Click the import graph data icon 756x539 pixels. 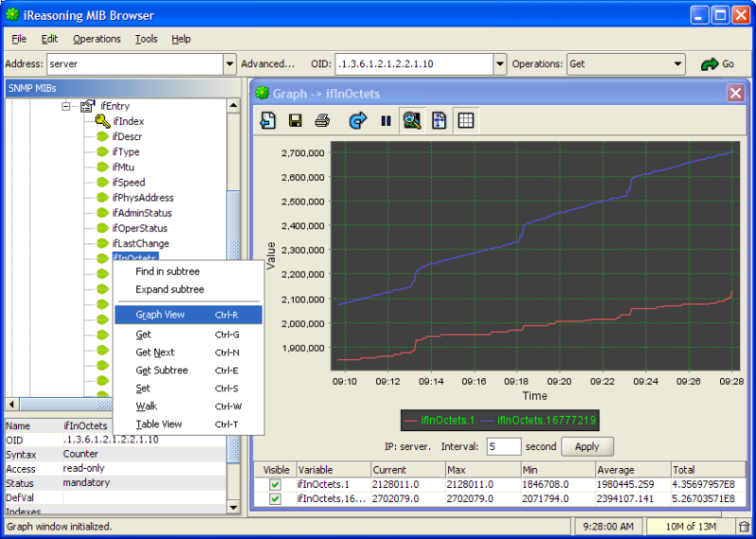coord(268,120)
